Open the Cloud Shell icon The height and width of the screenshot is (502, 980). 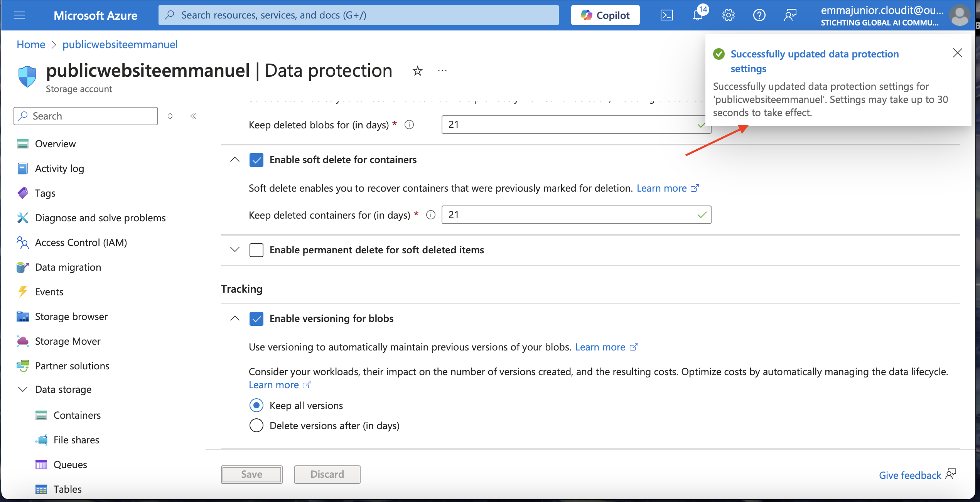pos(667,15)
